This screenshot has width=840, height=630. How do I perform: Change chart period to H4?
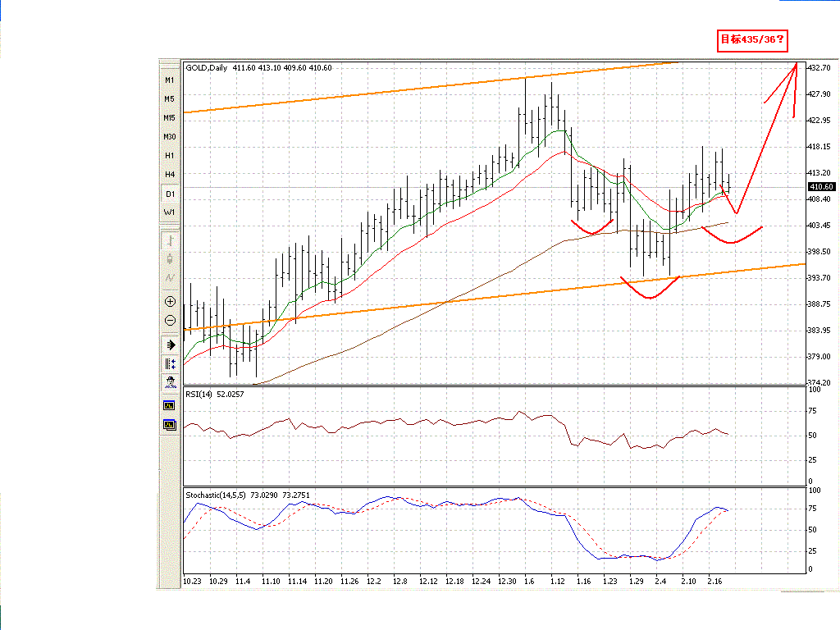[170, 174]
